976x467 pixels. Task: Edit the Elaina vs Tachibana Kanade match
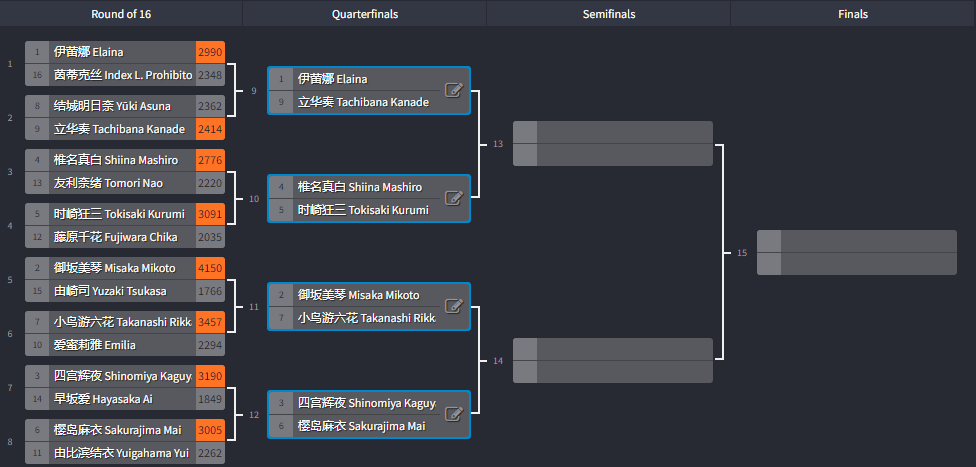[454, 90]
